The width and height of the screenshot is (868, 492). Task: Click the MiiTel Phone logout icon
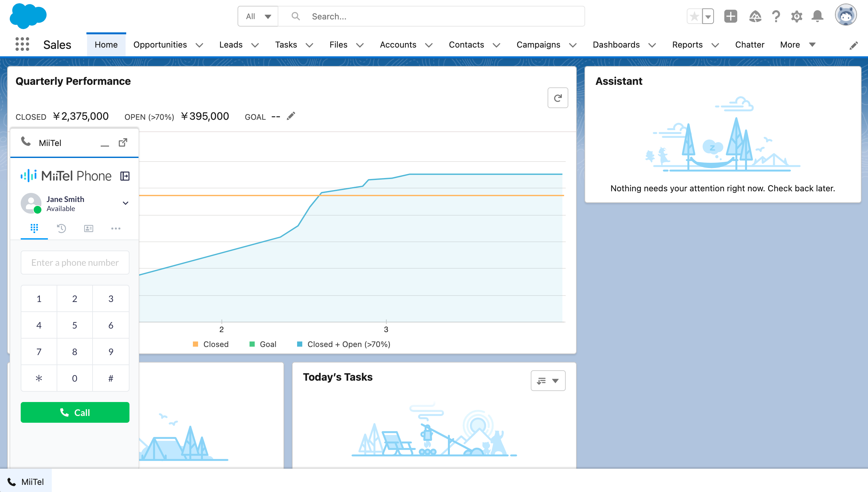pyautogui.click(x=125, y=176)
